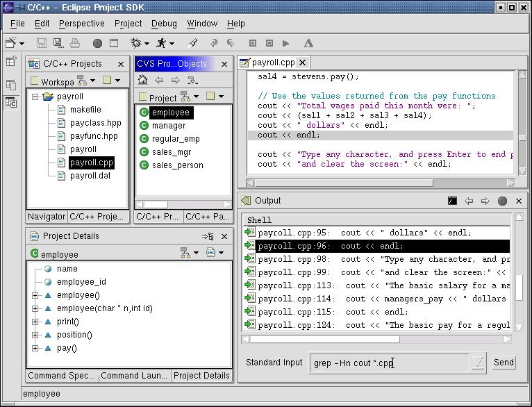This screenshot has width=532, height=407.
Task: Switch to the Navigator tab
Action: coord(47,217)
